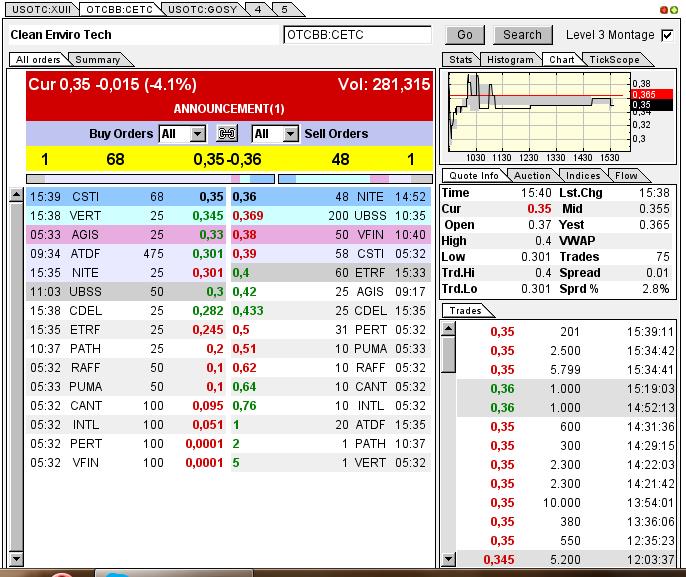Click the Search button
This screenshot has height=577, width=686.
pyautogui.click(x=522, y=35)
